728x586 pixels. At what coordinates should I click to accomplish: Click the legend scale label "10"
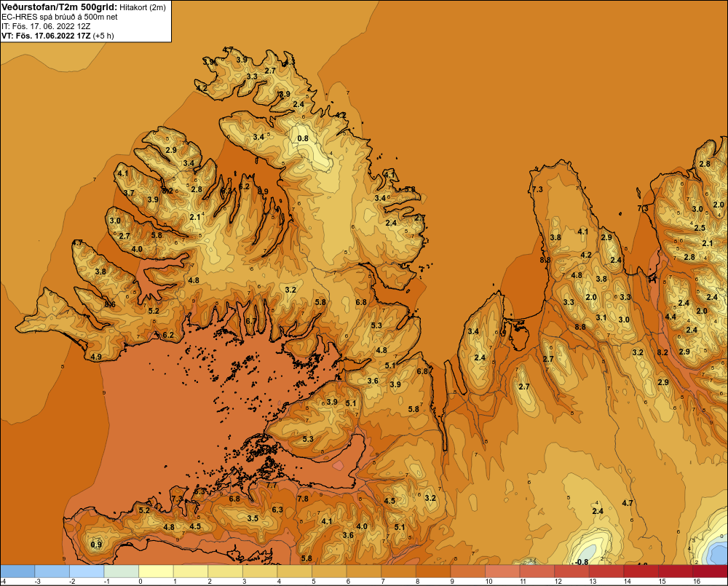click(488, 582)
